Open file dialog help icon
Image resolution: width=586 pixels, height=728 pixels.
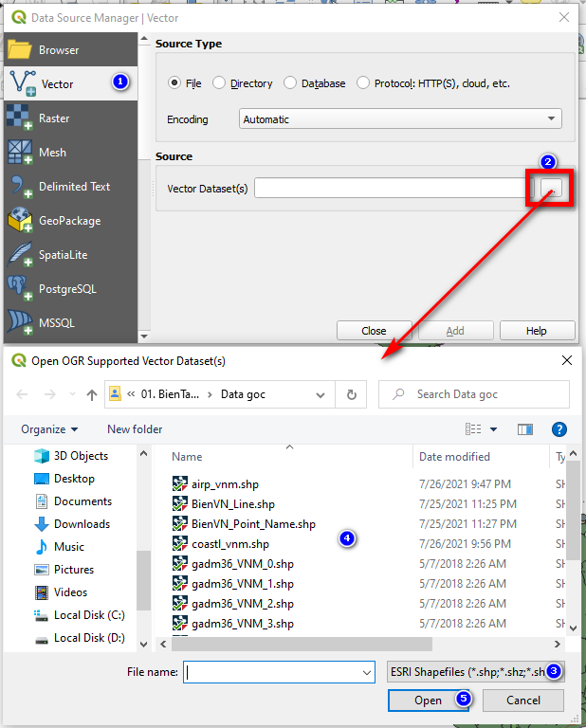pyautogui.click(x=559, y=429)
